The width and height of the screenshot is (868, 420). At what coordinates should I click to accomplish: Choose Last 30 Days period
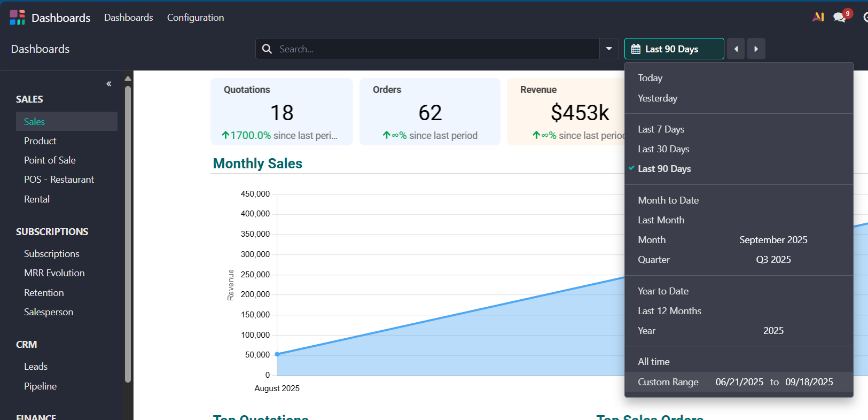pyautogui.click(x=663, y=149)
